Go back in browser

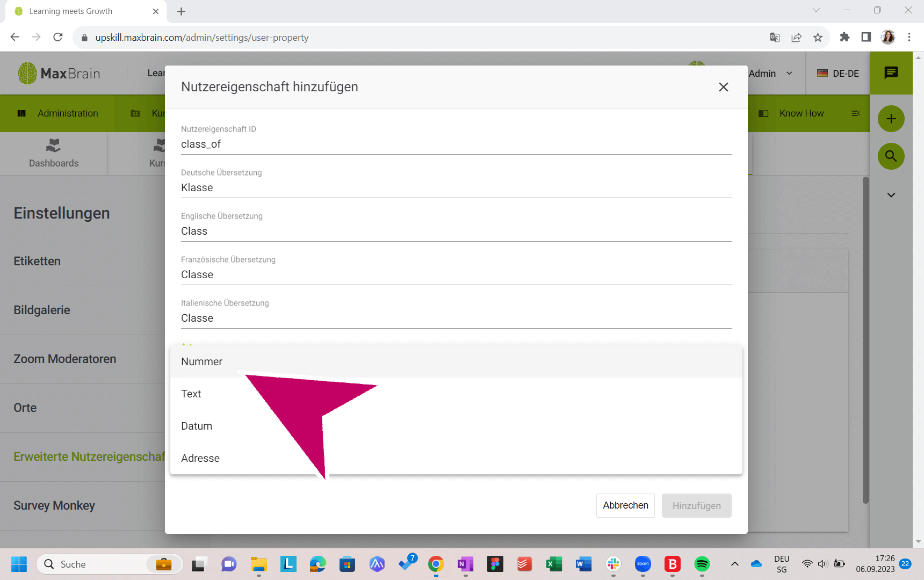coord(15,37)
